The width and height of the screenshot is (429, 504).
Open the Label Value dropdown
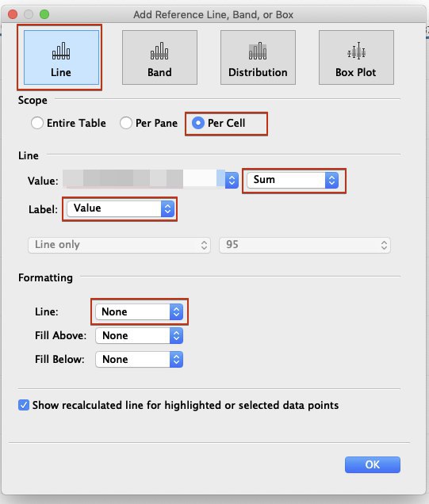(121, 208)
